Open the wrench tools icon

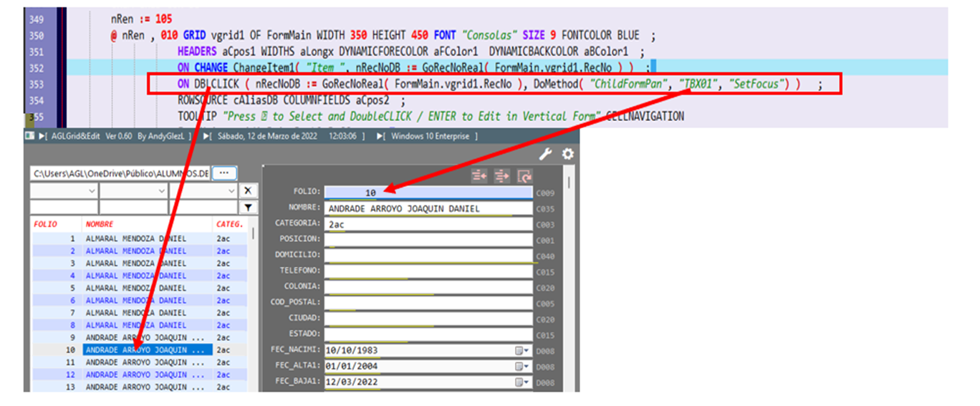(x=546, y=154)
